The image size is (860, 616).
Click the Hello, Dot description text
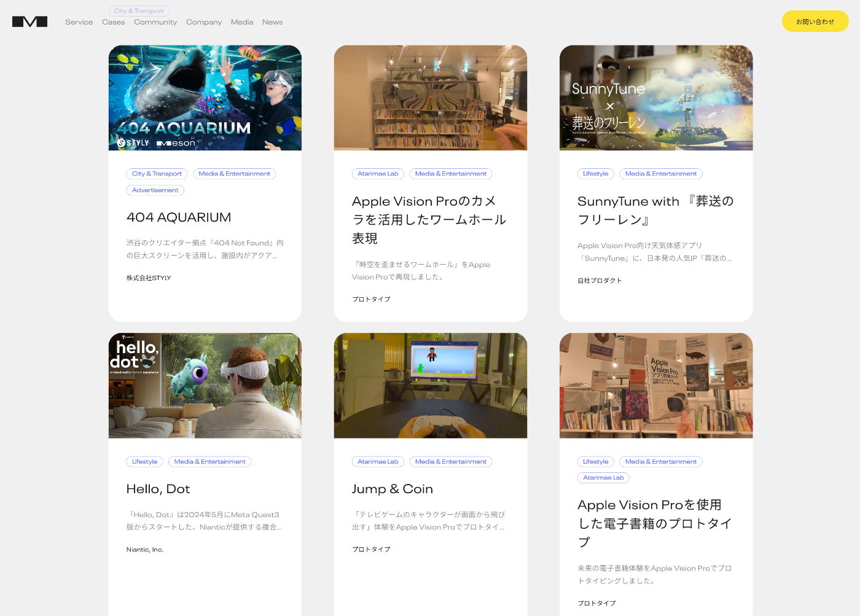click(x=204, y=521)
